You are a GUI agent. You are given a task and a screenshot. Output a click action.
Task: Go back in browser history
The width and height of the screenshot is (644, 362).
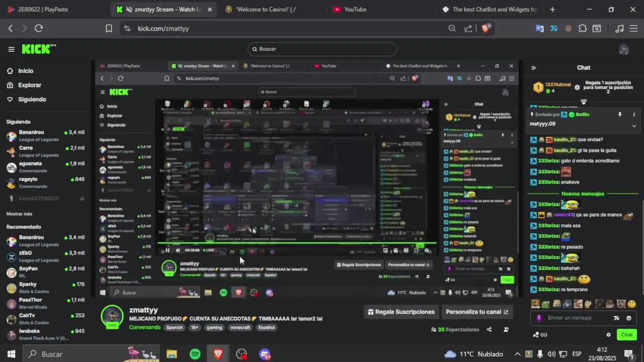[x=10, y=29]
